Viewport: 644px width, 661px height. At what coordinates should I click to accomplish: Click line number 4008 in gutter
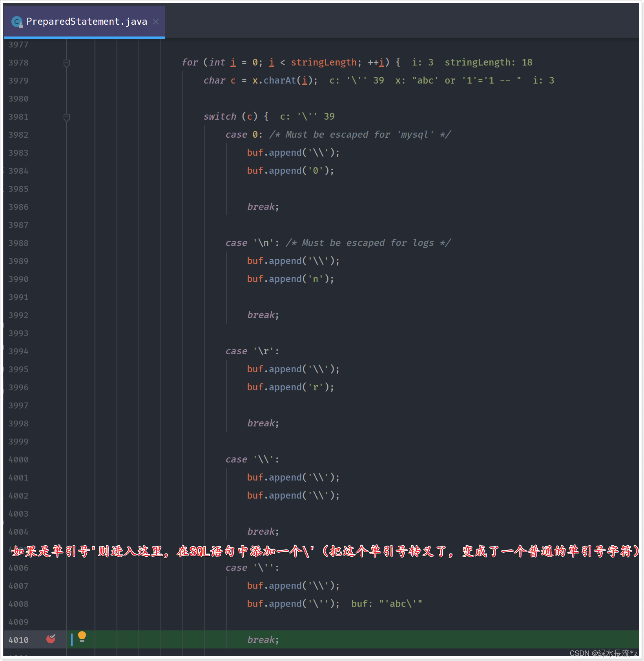pyautogui.click(x=18, y=604)
